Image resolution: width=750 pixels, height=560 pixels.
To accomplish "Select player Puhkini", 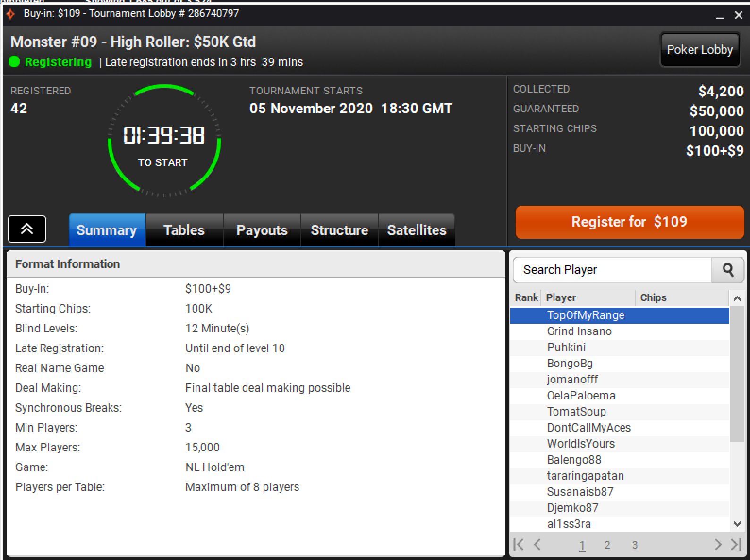I will pyautogui.click(x=620, y=348).
